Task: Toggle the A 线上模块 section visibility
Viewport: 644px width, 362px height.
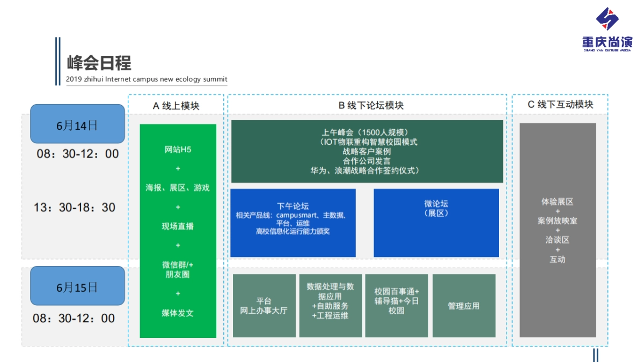Action: coord(177,105)
